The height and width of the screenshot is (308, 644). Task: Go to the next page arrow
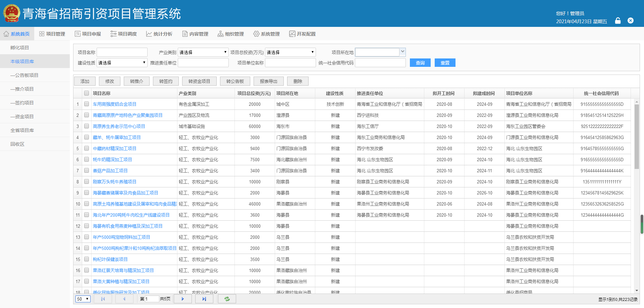182,299
